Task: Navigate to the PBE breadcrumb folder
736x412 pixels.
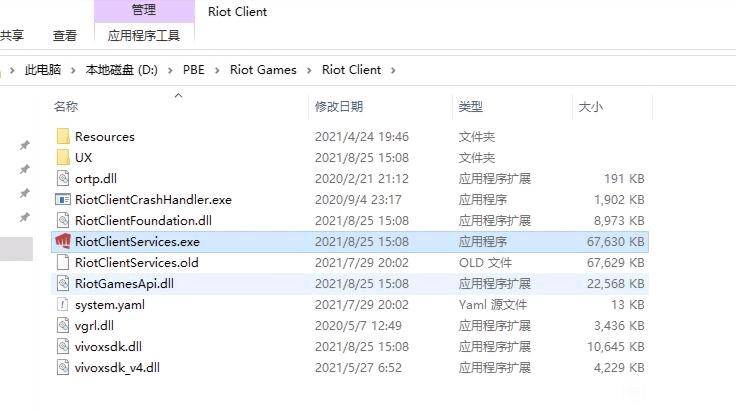Action: [193, 70]
